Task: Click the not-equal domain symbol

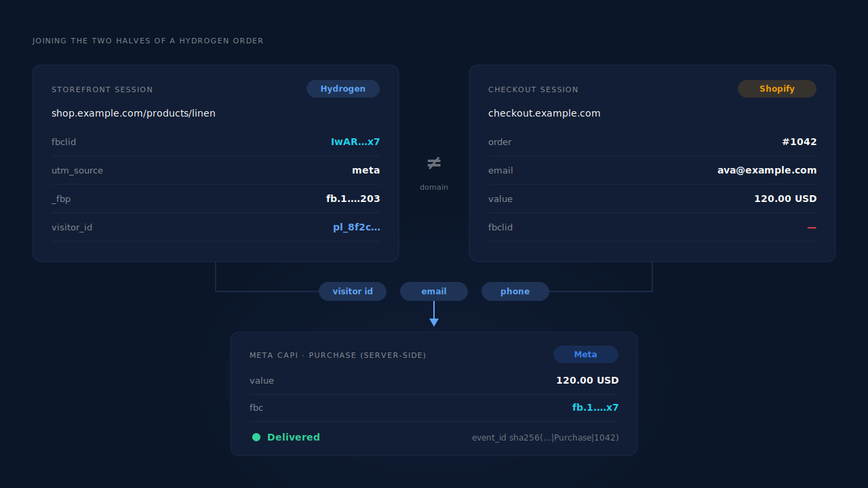Action: tap(434, 163)
